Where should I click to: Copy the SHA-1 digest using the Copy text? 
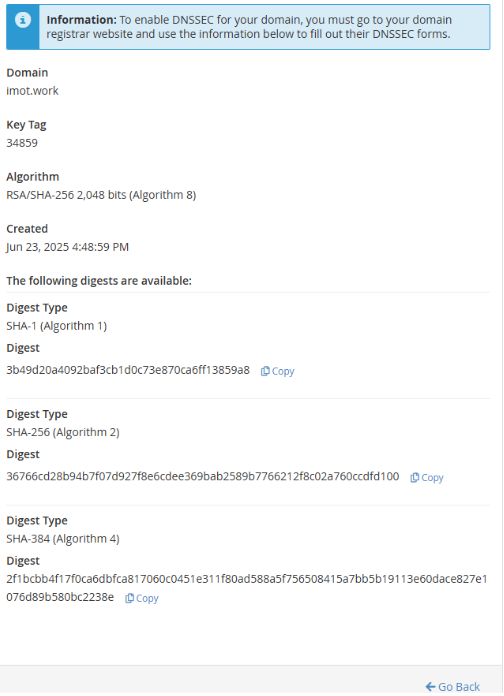(x=283, y=372)
